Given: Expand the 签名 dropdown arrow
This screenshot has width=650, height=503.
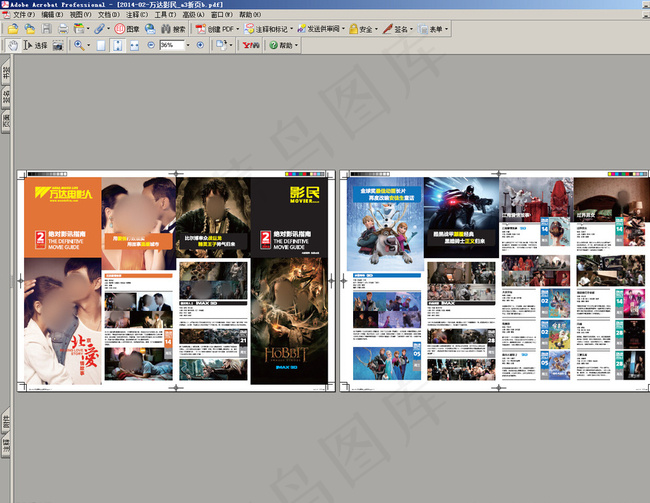Looking at the screenshot, I should point(411,29).
